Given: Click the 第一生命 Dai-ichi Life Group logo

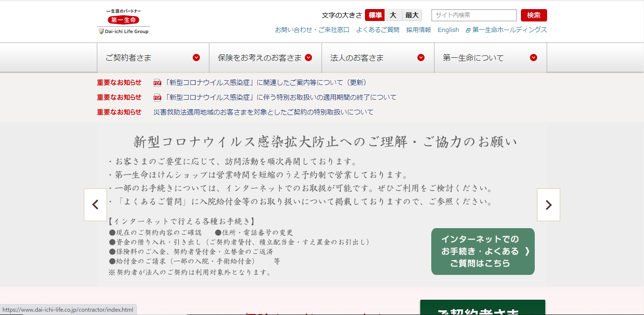Looking at the screenshot, I should (x=124, y=22).
